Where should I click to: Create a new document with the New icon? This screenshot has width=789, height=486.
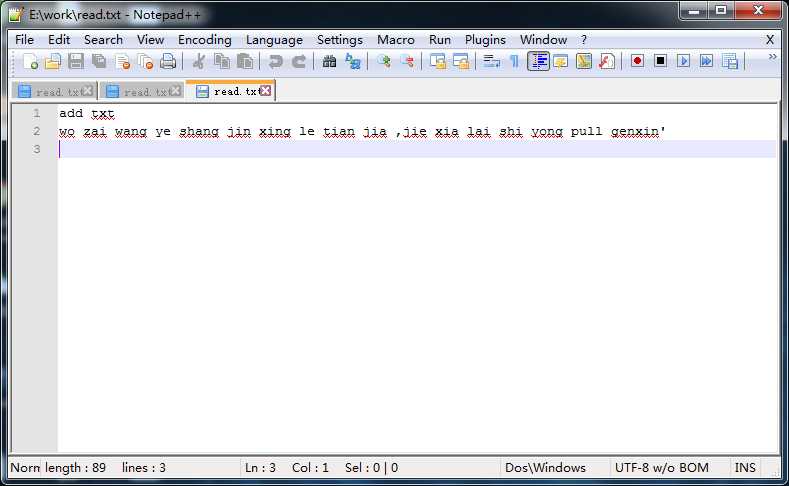30,61
